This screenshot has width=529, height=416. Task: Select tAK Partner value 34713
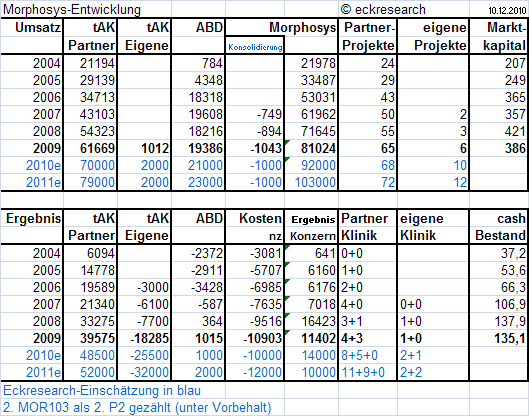97,97
